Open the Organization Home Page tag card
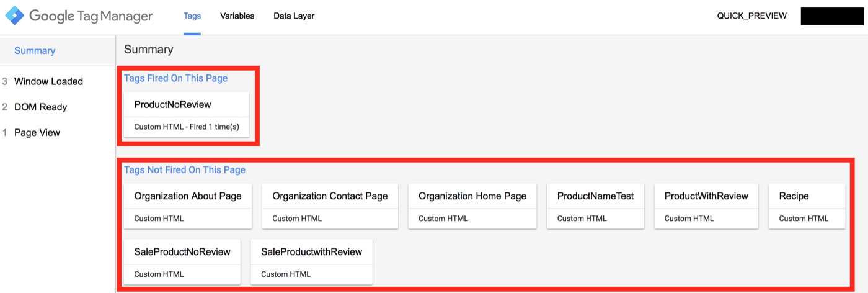The image size is (868, 293). 472,206
